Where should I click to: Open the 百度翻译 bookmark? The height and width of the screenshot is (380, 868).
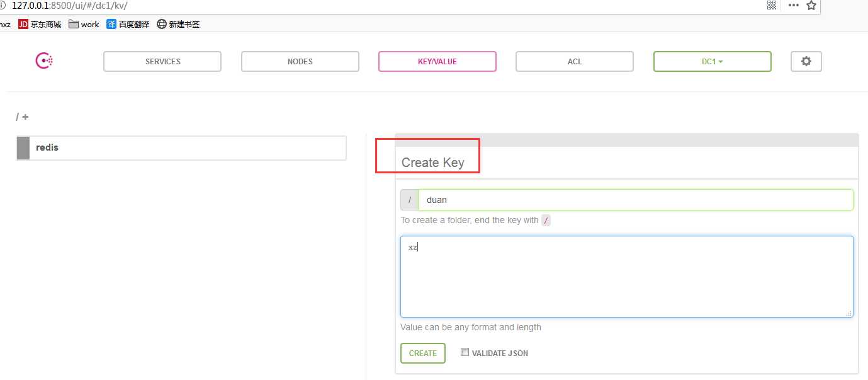click(128, 24)
